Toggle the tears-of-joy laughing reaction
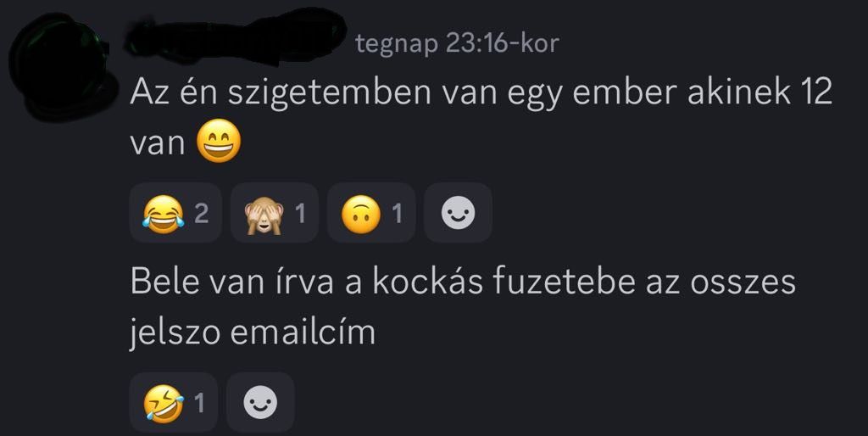868x436 pixels. [175, 213]
